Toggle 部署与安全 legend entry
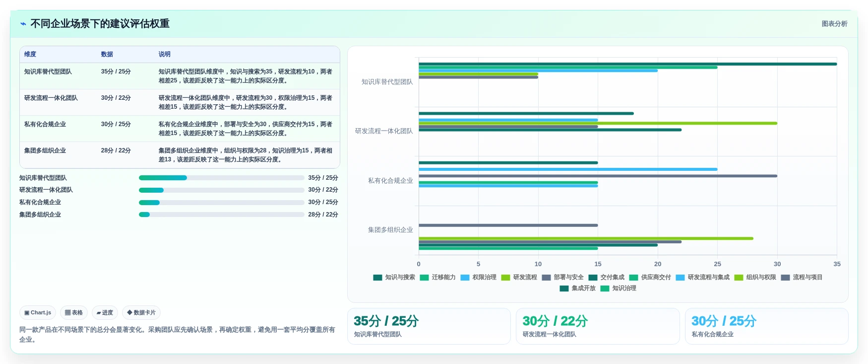This screenshot has width=868, height=364. [x=563, y=278]
